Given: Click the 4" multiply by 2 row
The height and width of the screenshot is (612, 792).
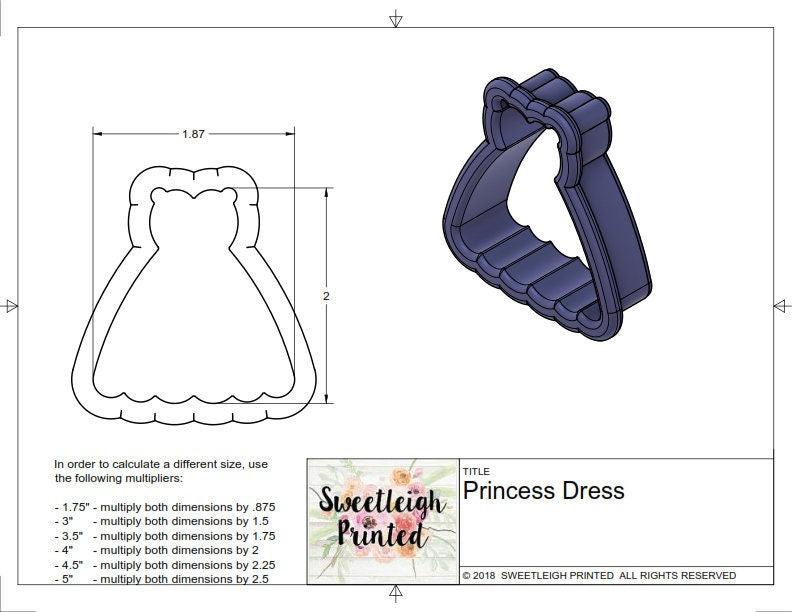Looking at the screenshot, I should pos(157,550).
